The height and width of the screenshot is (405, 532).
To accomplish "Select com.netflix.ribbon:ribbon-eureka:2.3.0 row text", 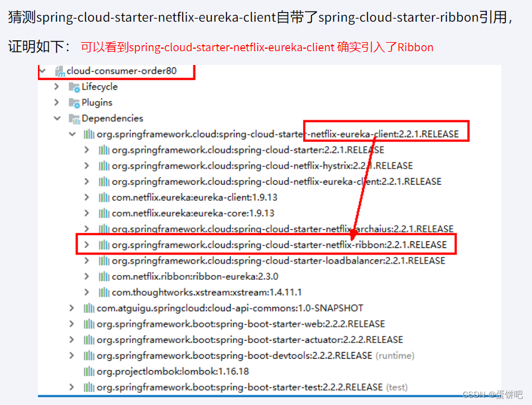I will click(195, 277).
